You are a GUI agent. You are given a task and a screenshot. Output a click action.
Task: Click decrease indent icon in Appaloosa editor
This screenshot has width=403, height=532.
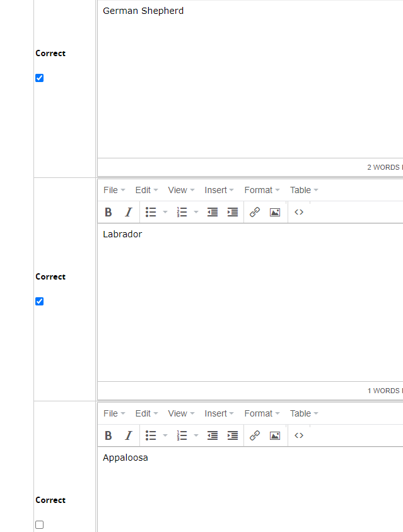(x=213, y=435)
